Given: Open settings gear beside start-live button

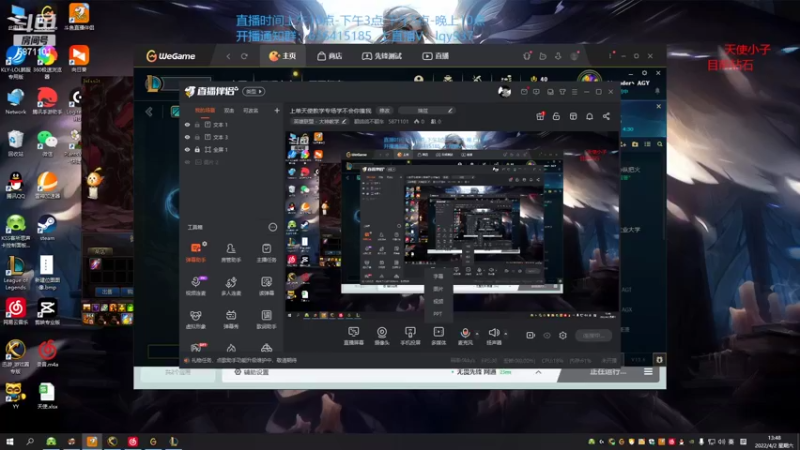Looking at the screenshot, I should click(563, 335).
